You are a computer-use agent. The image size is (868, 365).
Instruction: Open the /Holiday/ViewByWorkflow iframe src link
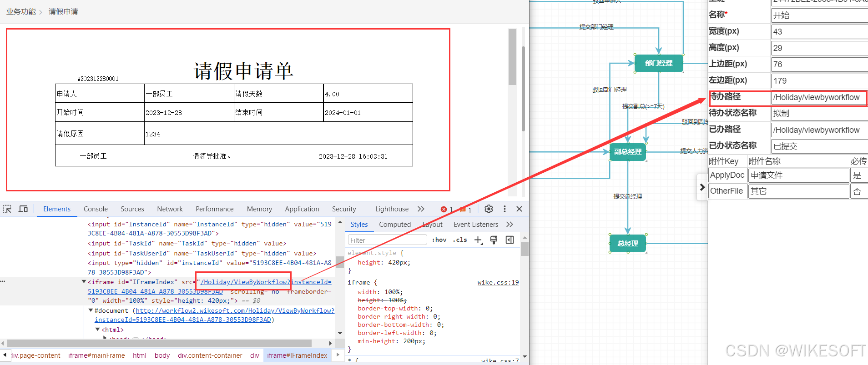244,282
